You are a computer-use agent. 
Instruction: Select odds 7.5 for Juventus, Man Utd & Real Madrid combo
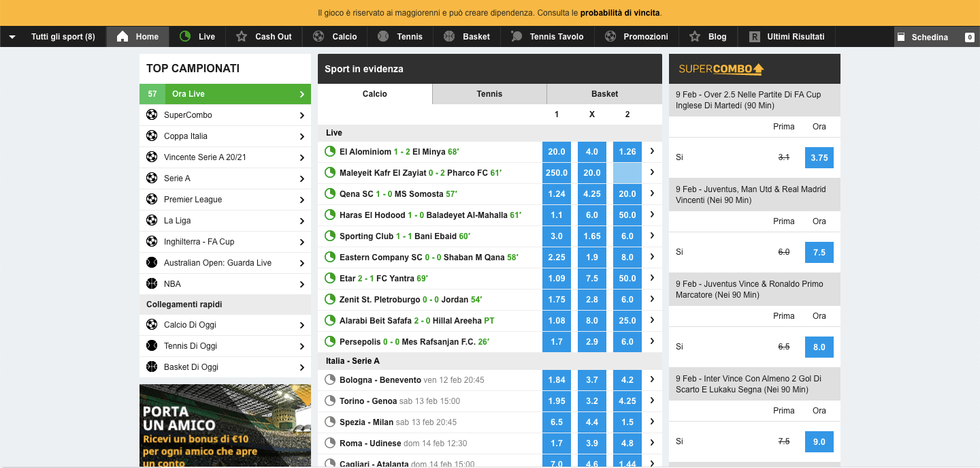[x=819, y=252]
